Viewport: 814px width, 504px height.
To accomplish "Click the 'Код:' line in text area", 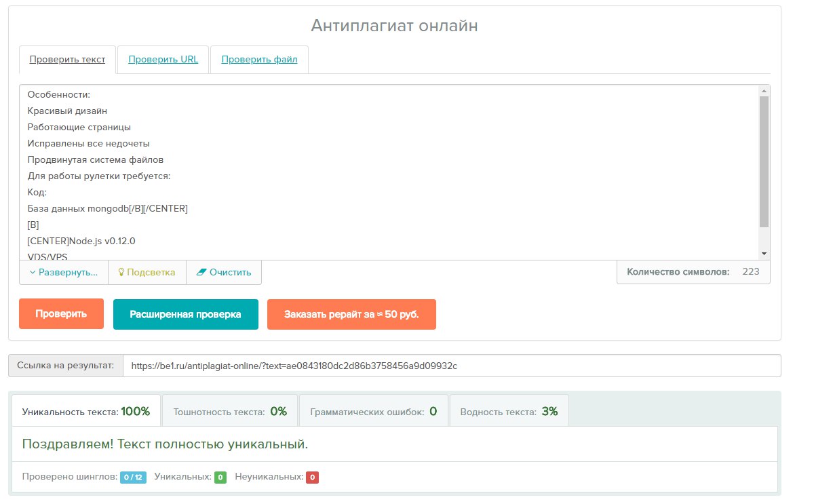I will point(37,192).
